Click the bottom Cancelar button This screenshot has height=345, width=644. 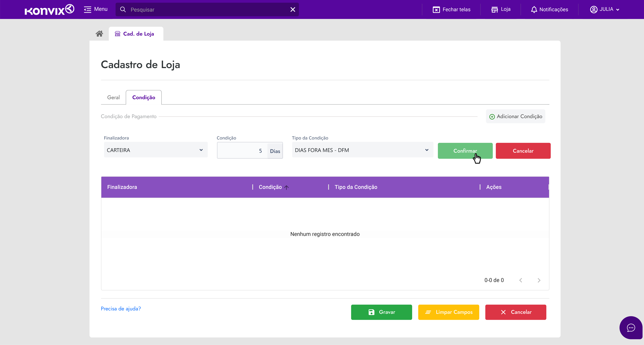coord(516,312)
